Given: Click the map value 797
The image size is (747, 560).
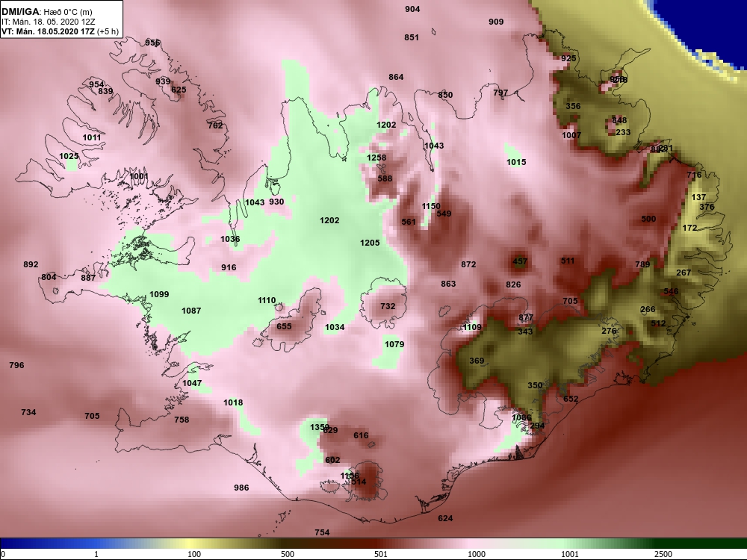Looking at the screenshot, I should click(x=500, y=93).
